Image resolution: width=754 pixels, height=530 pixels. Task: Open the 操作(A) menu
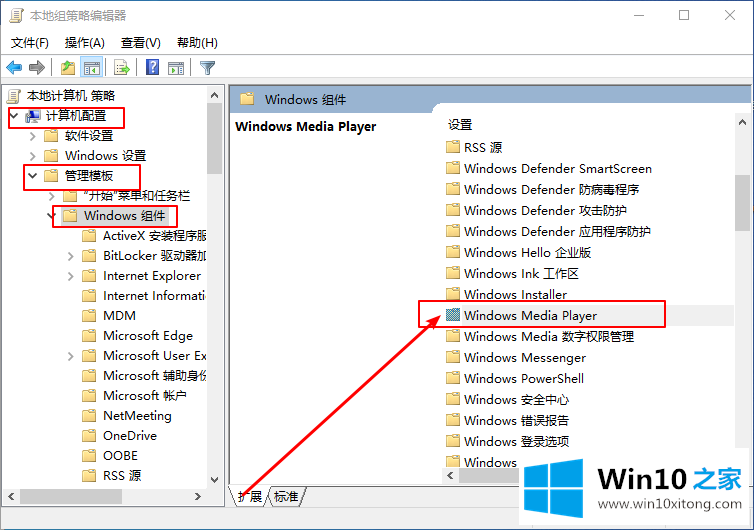coord(85,43)
